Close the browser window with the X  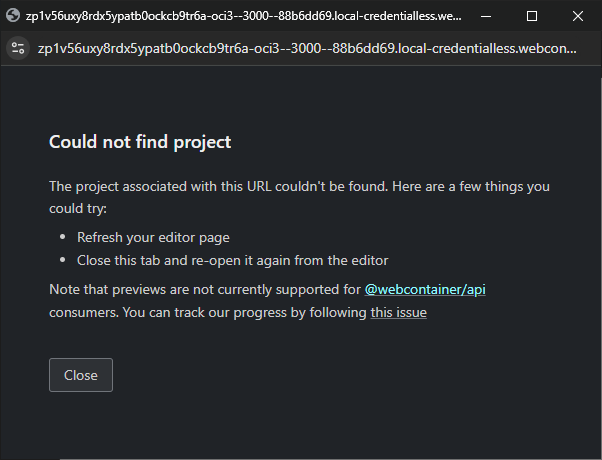[578, 16]
